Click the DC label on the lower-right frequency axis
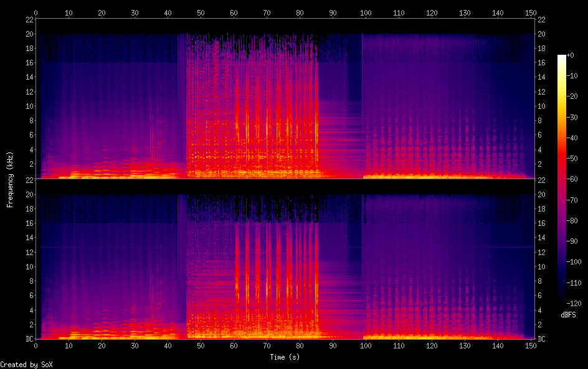588x369 pixels. tap(541, 339)
